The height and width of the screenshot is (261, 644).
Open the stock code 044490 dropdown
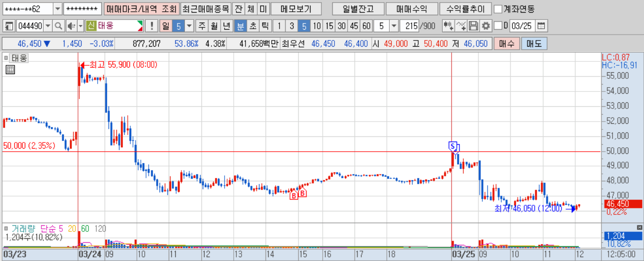[48, 26]
